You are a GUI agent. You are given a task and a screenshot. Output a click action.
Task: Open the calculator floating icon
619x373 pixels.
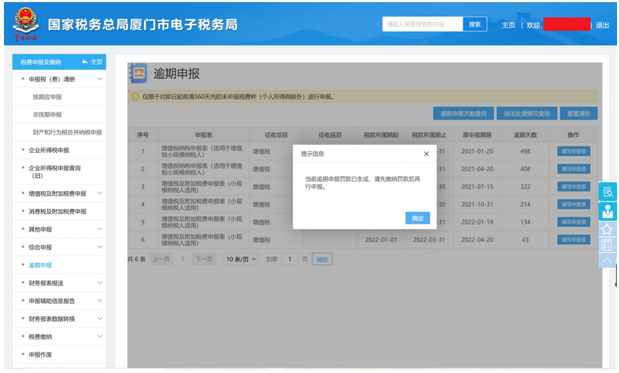point(607,245)
